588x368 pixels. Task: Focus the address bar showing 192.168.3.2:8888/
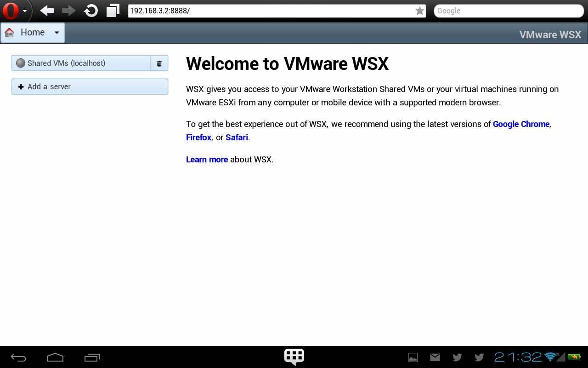point(277,11)
